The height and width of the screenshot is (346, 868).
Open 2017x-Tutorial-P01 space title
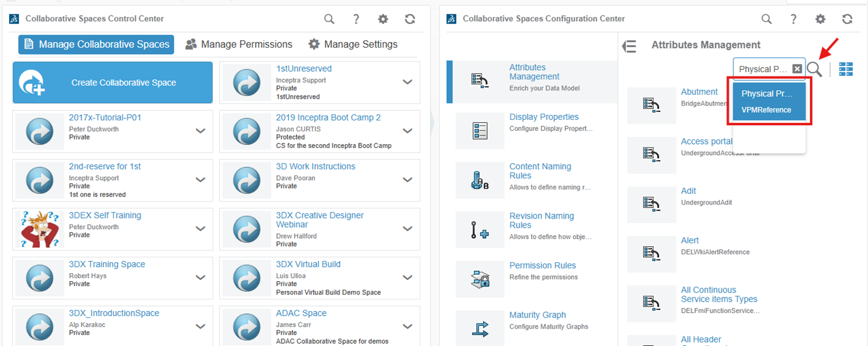[105, 118]
